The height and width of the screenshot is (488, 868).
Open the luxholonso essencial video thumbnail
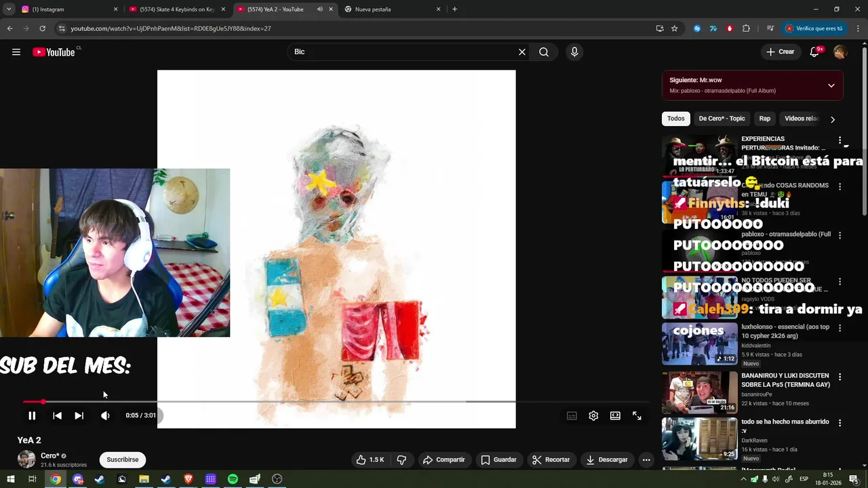[x=699, y=344]
